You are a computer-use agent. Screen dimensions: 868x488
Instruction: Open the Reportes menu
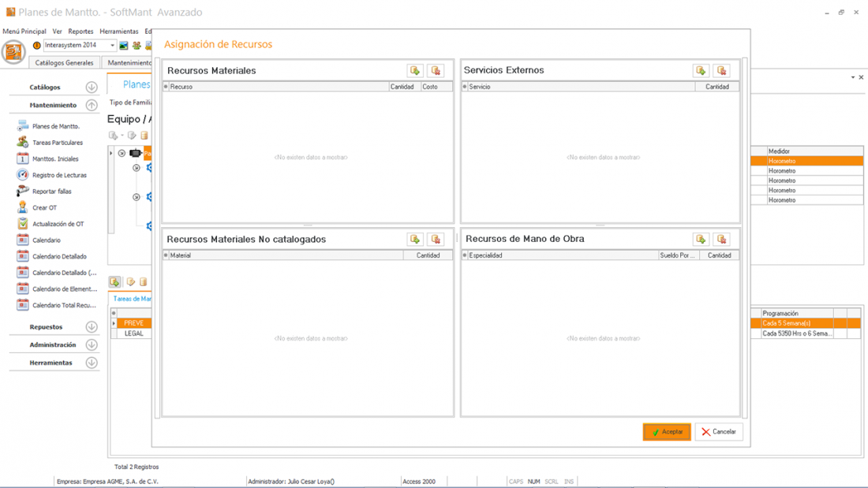80,32
